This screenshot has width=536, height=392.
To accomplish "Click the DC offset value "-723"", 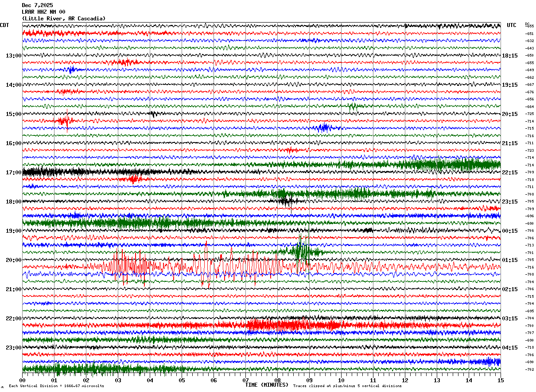I will click(x=529, y=150).
